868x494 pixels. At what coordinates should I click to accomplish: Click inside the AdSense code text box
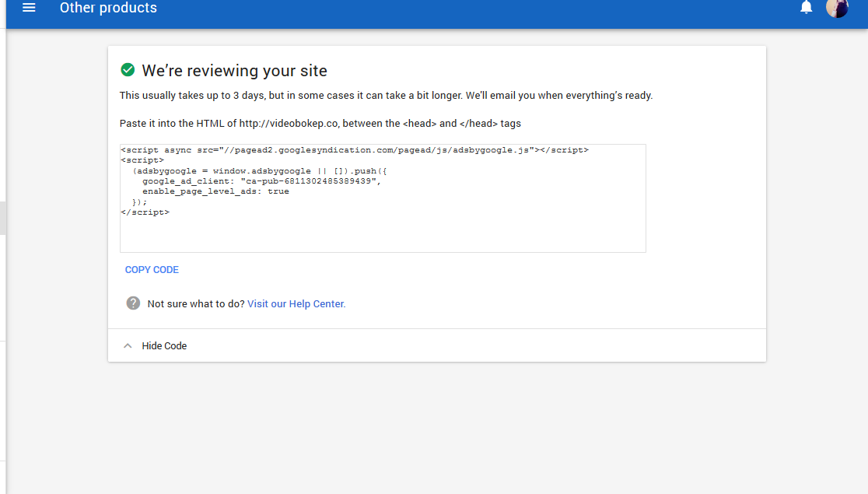[x=383, y=198]
